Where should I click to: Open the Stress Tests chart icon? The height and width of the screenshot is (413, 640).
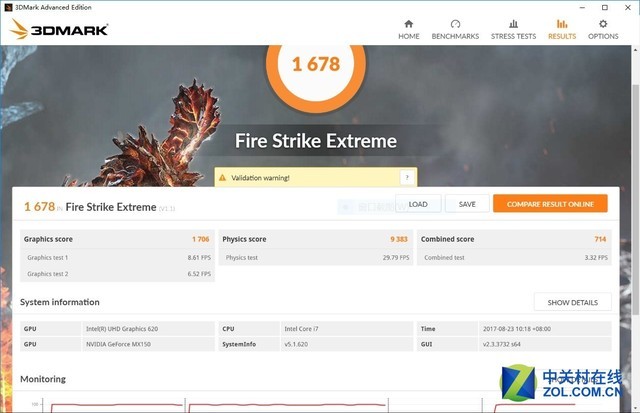click(513, 24)
